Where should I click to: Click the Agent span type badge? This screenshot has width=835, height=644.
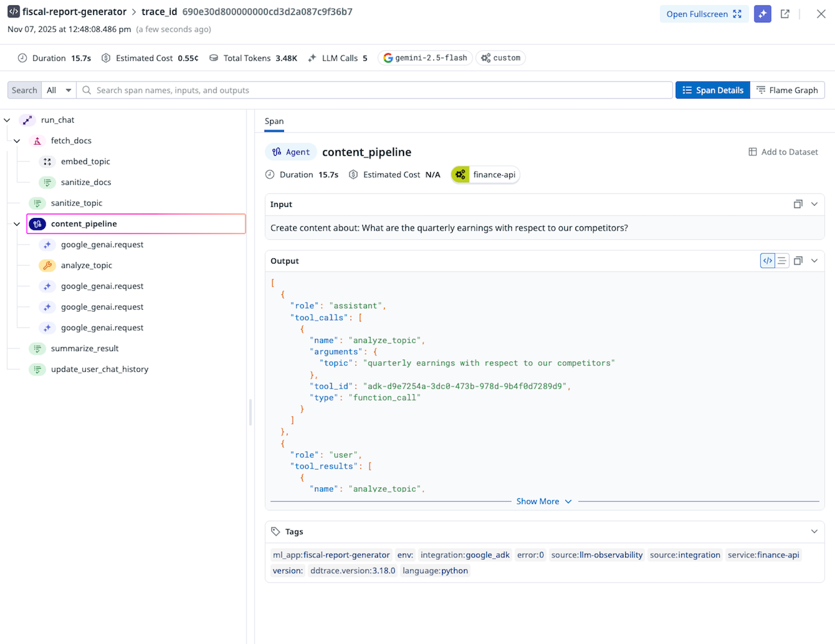click(291, 152)
